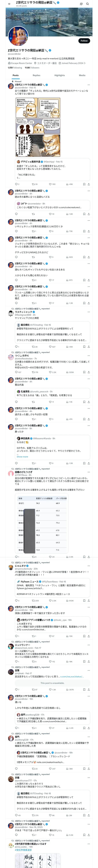
Task: Click Show more on quoted post
Action: coord(22,457)
